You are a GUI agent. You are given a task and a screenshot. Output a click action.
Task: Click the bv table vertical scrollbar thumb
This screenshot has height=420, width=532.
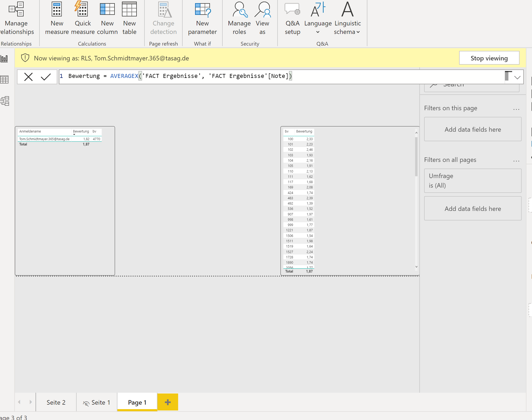(x=416, y=157)
